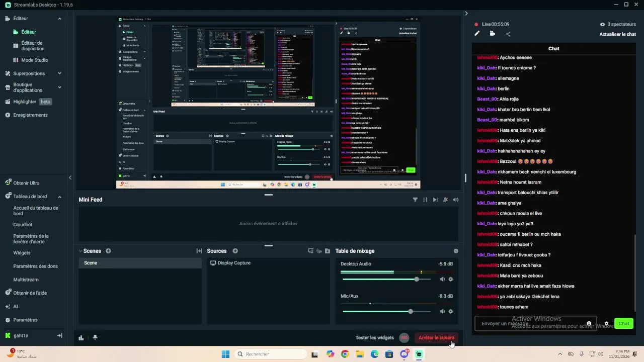Pause the Mini Feed alert queue
644x362 pixels.
click(425, 200)
